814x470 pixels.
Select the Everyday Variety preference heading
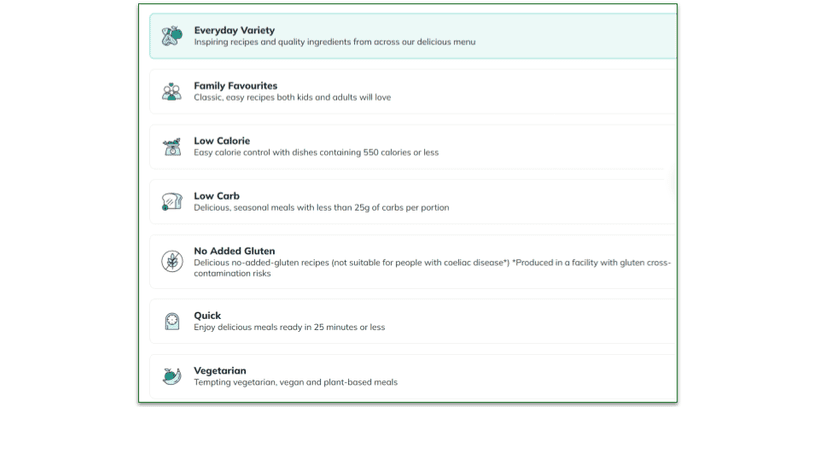tap(234, 30)
